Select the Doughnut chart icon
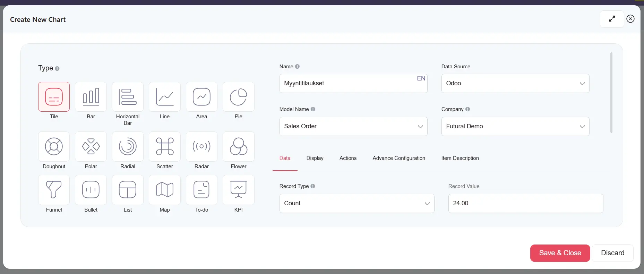This screenshot has width=644, height=274. coord(54,146)
